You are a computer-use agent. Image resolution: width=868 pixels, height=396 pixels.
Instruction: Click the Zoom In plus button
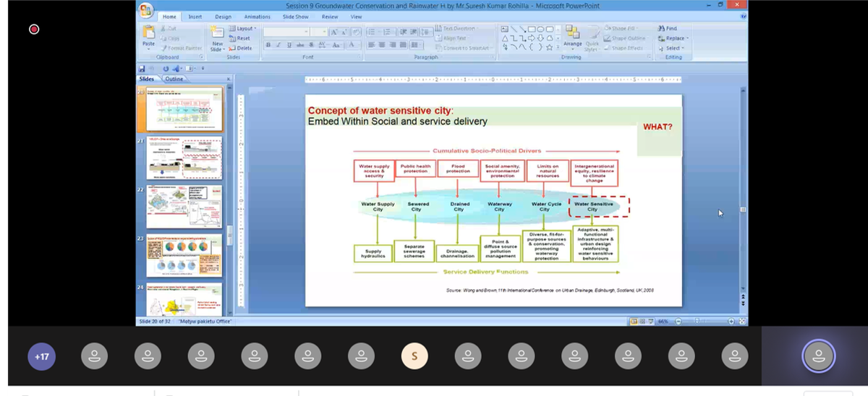click(731, 321)
